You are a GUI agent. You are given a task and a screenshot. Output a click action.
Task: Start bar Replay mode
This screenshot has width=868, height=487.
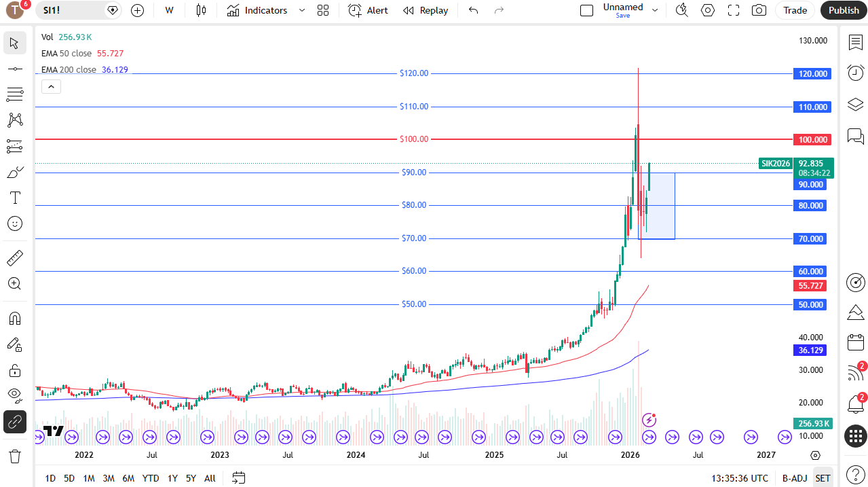click(426, 10)
